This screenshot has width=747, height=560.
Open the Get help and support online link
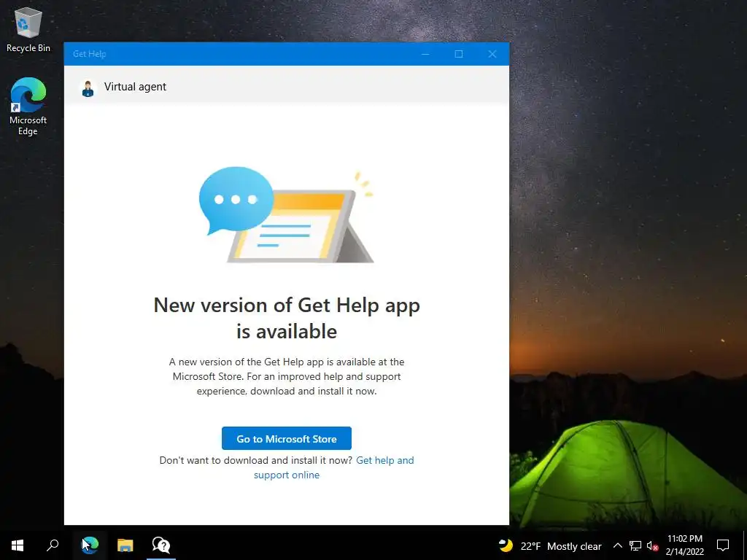(333, 467)
